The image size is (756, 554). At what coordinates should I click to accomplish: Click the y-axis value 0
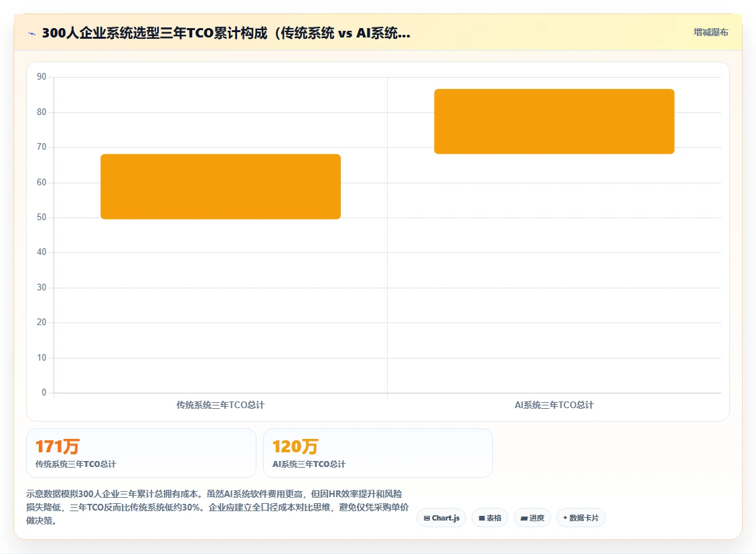44,393
